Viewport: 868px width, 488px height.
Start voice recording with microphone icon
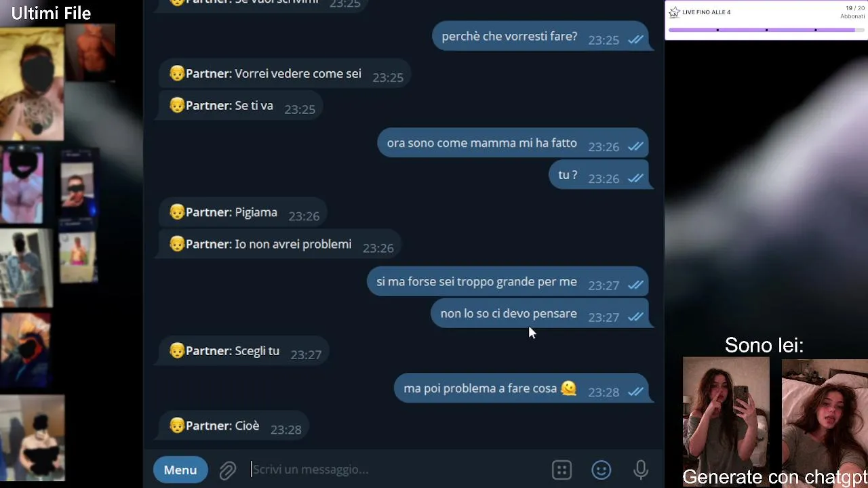point(641,470)
